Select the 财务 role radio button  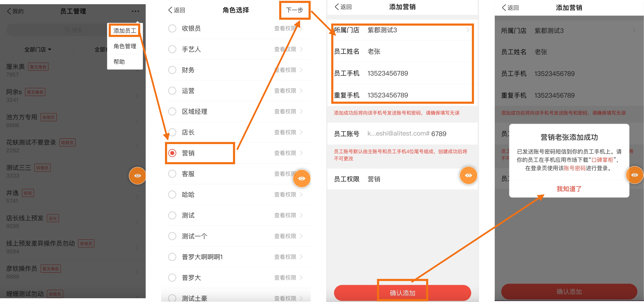172,70
